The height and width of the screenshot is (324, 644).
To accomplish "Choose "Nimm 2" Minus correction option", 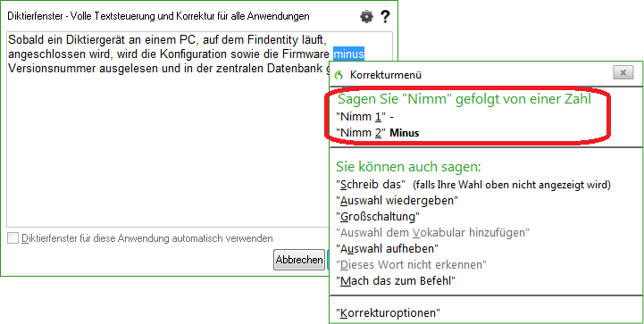I will click(378, 133).
